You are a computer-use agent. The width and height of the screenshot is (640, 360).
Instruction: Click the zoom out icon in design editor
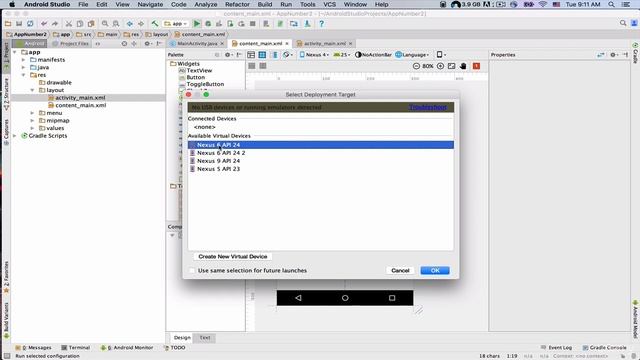point(416,66)
